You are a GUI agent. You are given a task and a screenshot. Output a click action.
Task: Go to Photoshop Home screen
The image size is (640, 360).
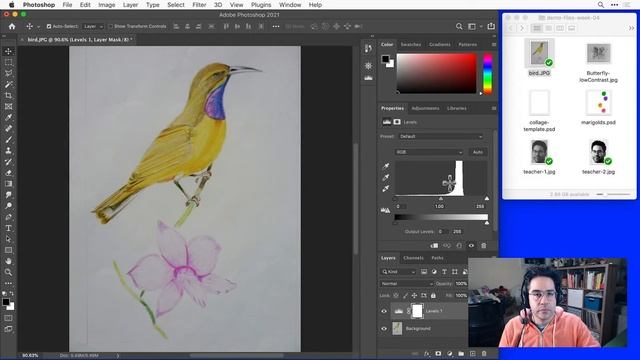[x=12, y=26]
